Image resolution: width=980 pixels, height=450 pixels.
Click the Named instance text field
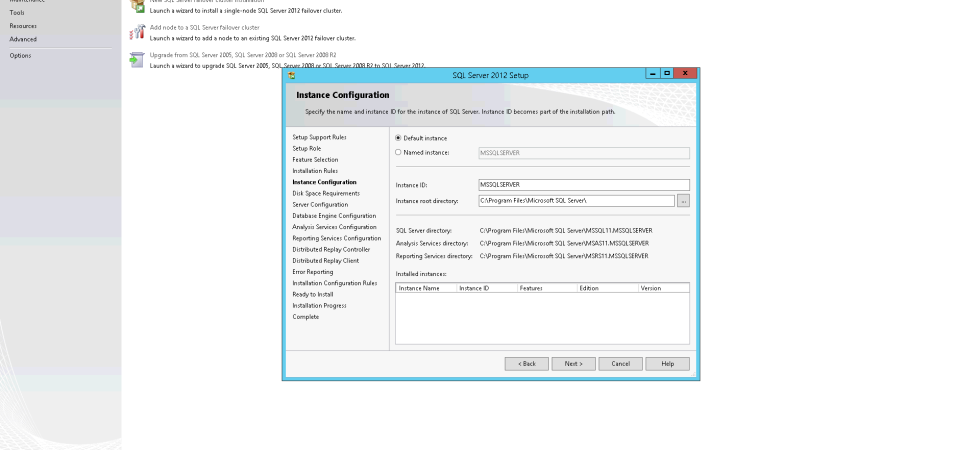pos(584,153)
